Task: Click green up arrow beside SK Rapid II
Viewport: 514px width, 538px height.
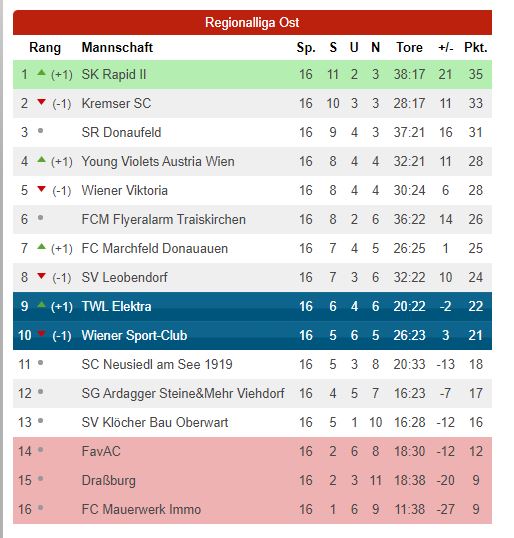Action: click(x=41, y=72)
